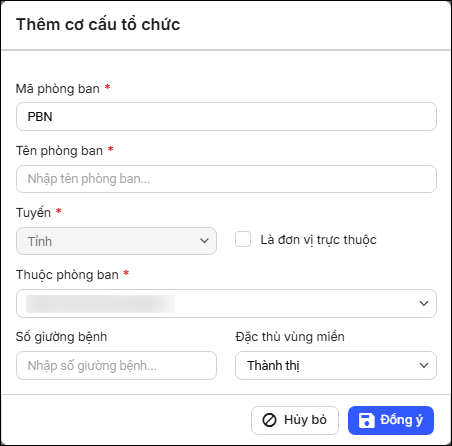Click the chevron arrow beside Thành thị
This screenshot has height=446, width=452.
(424, 365)
